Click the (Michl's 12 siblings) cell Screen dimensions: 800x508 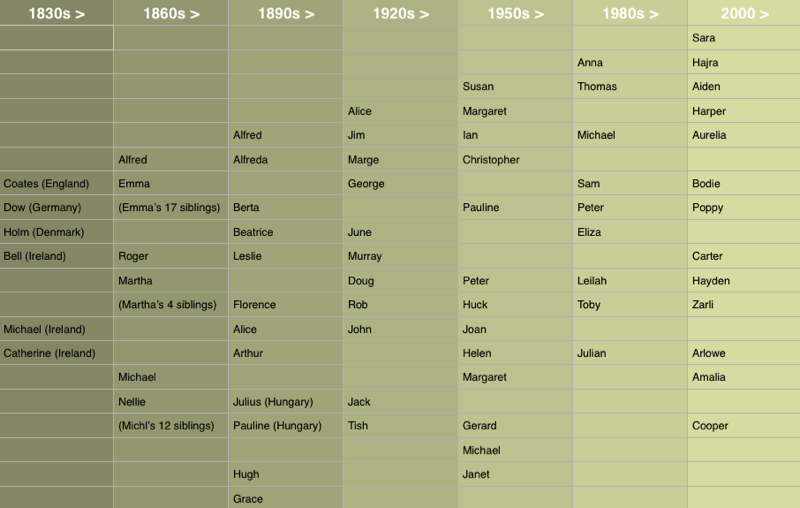[x=166, y=426]
